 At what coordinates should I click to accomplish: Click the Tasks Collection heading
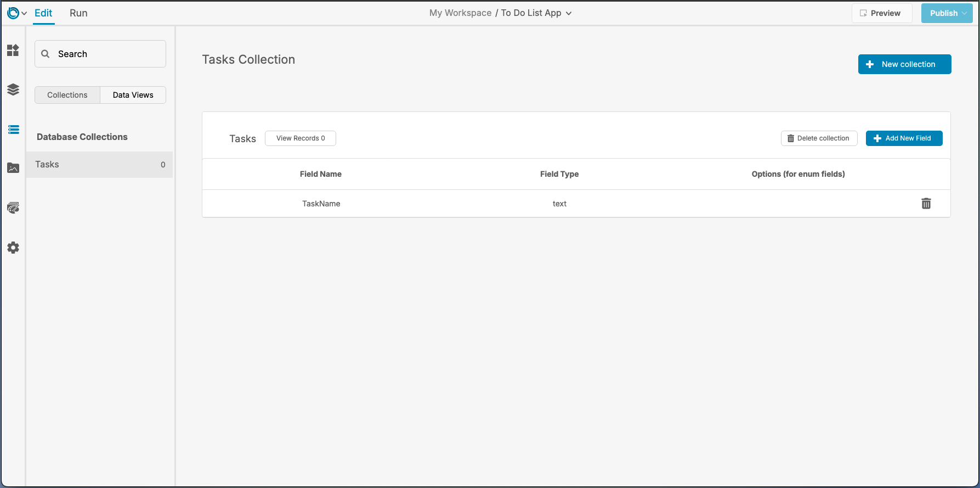[248, 59]
